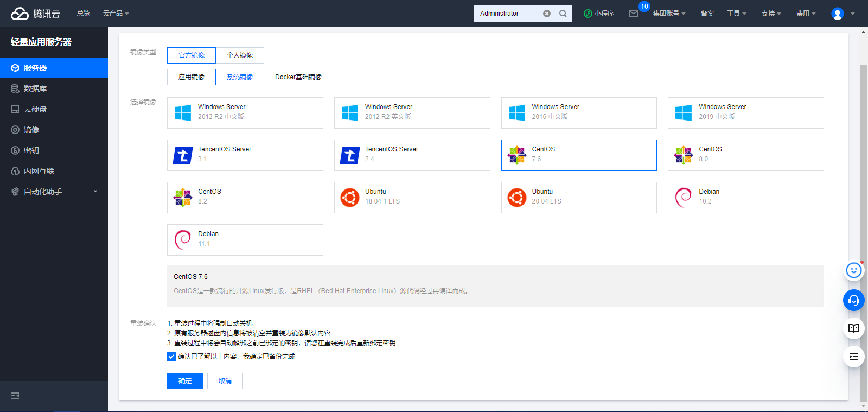Open the mail messages icon
The width and height of the screenshot is (868, 412).
(x=634, y=14)
